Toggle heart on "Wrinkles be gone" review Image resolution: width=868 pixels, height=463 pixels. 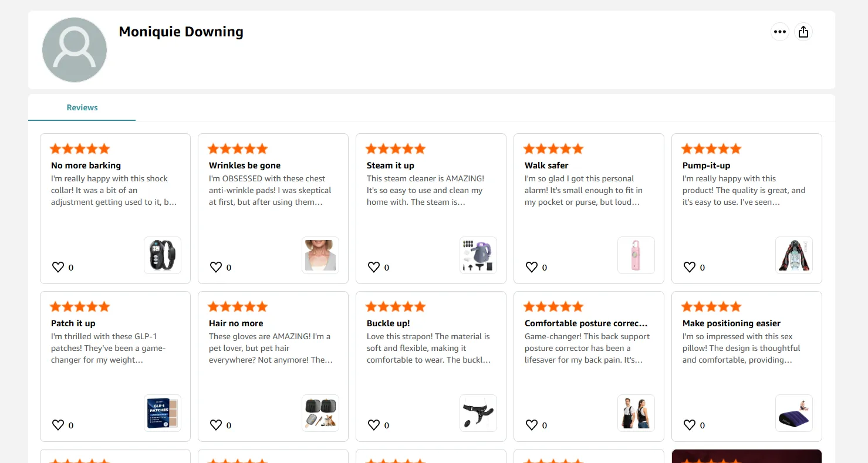[x=216, y=268]
